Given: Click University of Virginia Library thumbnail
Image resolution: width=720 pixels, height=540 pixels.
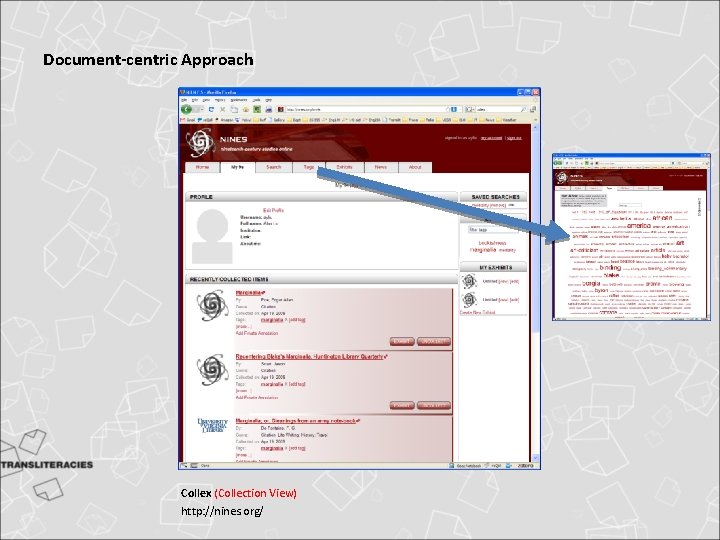Looking at the screenshot, I should pos(212,425).
